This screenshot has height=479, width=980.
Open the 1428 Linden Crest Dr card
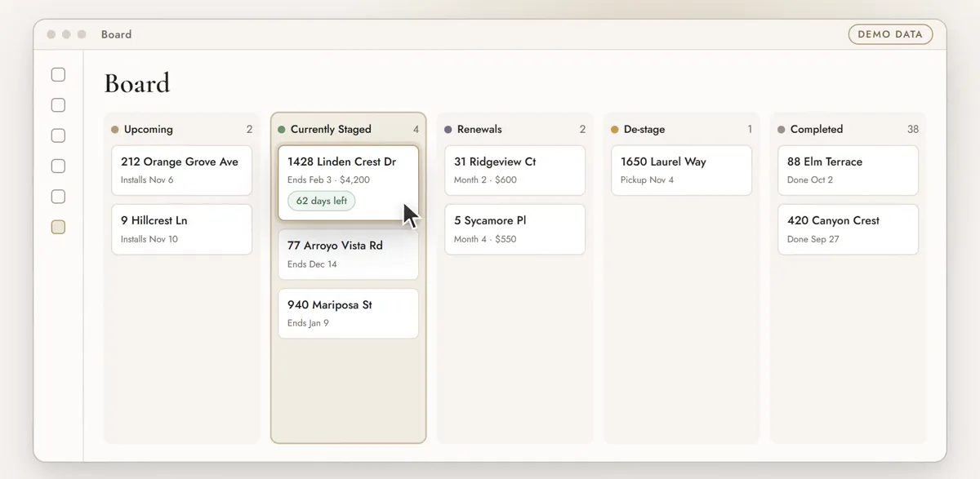[348, 183]
